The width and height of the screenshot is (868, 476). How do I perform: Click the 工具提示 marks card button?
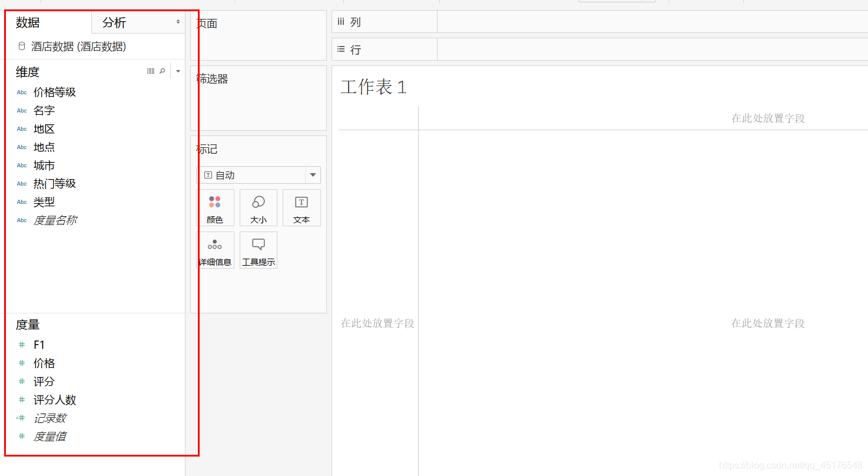click(259, 250)
